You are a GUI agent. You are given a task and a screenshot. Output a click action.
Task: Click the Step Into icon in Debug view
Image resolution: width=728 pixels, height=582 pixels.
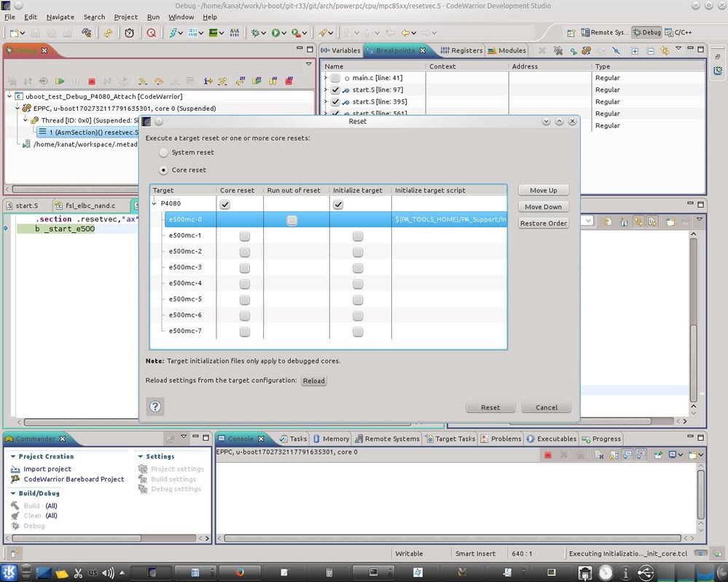tap(143, 82)
